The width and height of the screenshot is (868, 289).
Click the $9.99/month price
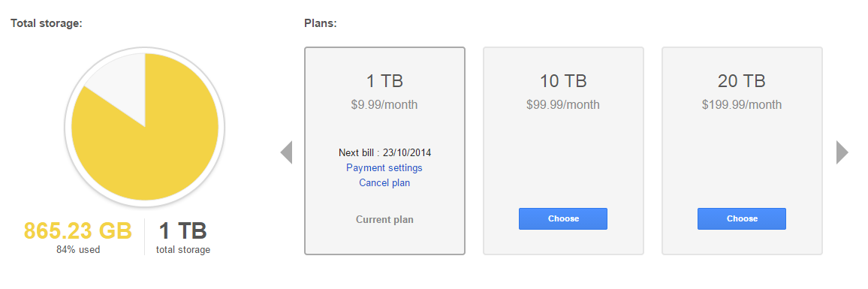384,105
